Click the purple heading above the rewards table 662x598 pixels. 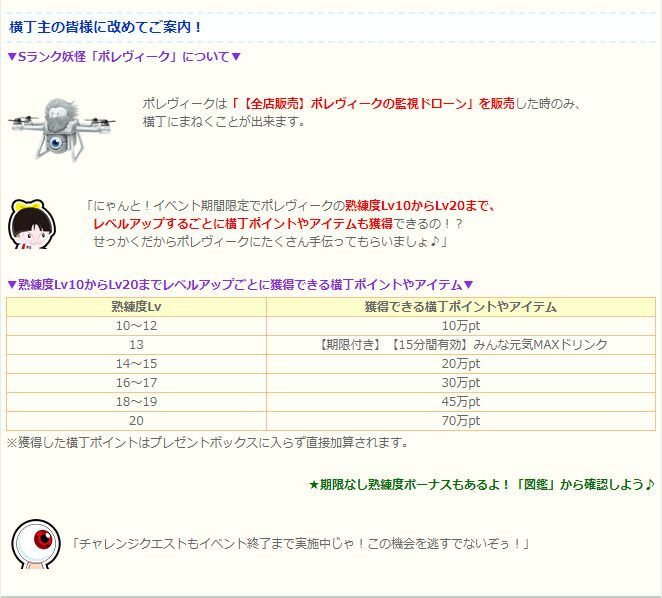tap(240, 284)
